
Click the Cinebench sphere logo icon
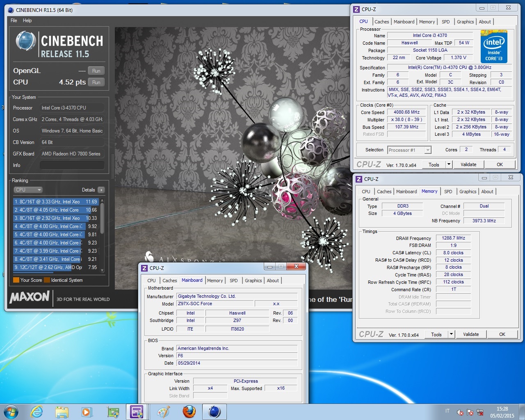tap(26, 42)
